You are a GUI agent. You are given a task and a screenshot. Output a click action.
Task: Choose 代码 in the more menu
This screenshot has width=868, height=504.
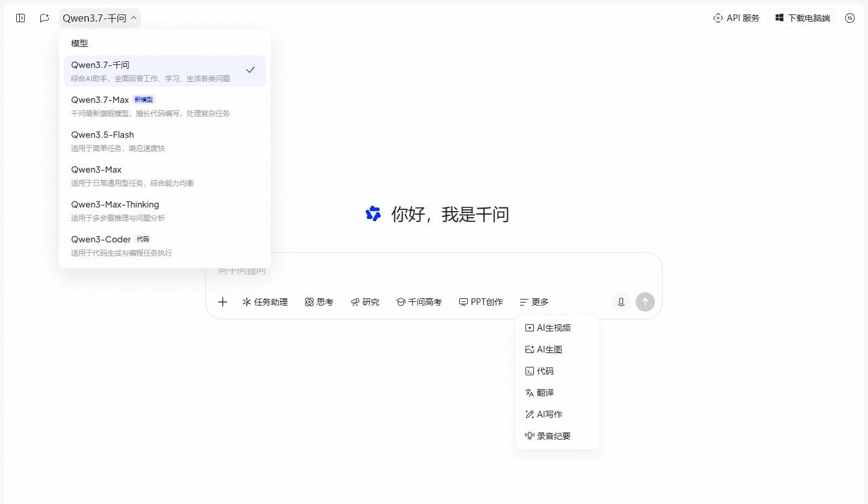click(x=557, y=371)
